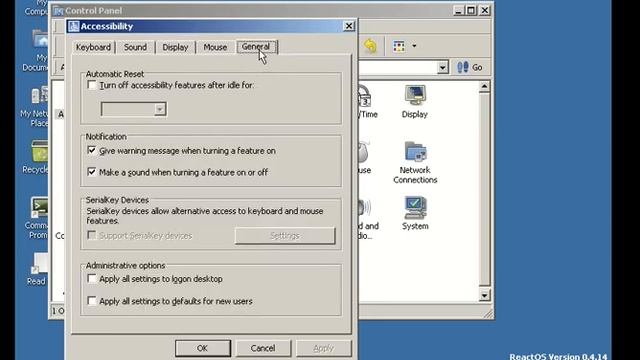Open the idle time dropdown
The height and width of the screenshot is (360, 640).
click(160, 109)
